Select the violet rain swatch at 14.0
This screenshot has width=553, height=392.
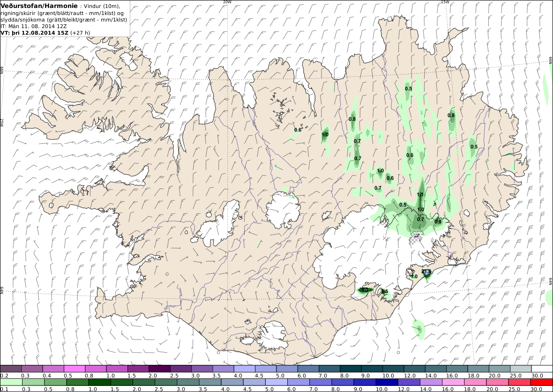[x=431, y=382]
